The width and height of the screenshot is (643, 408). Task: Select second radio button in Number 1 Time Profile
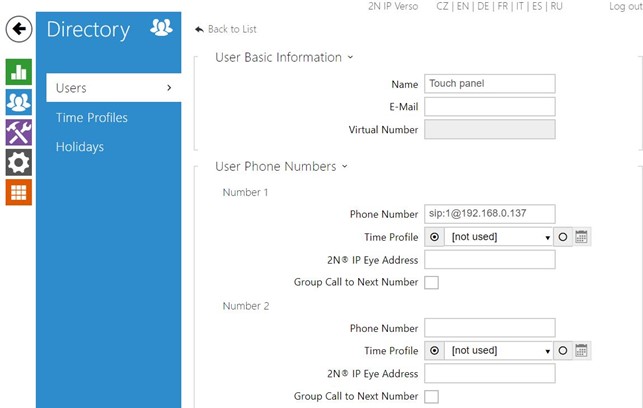click(x=564, y=237)
